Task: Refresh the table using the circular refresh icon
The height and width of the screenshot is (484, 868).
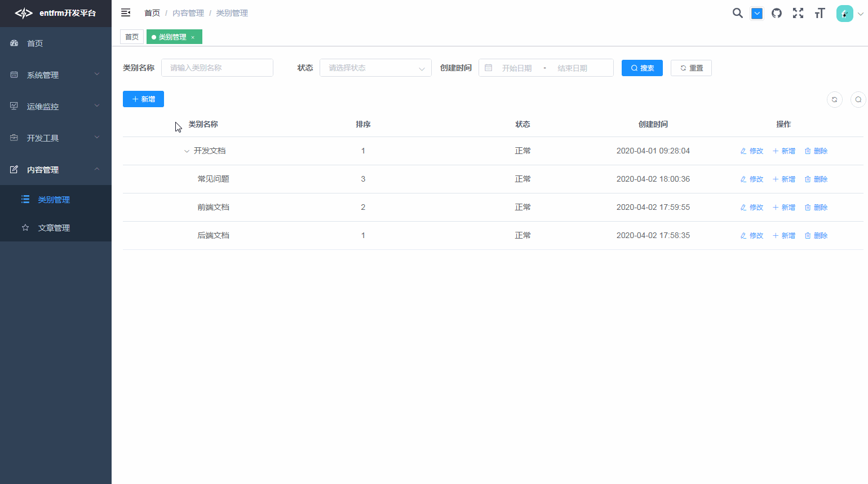Action: tap(835, 99)
